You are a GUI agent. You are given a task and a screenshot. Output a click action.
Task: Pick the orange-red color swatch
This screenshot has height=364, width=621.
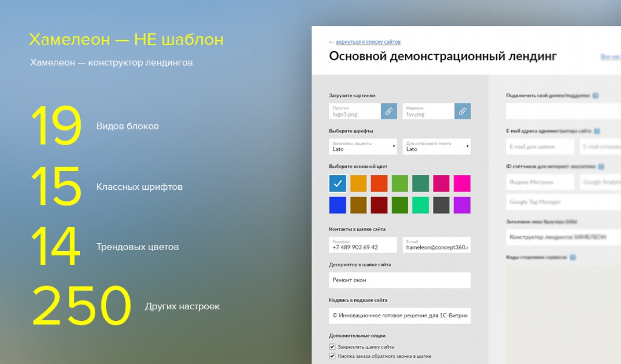point(379,183)
